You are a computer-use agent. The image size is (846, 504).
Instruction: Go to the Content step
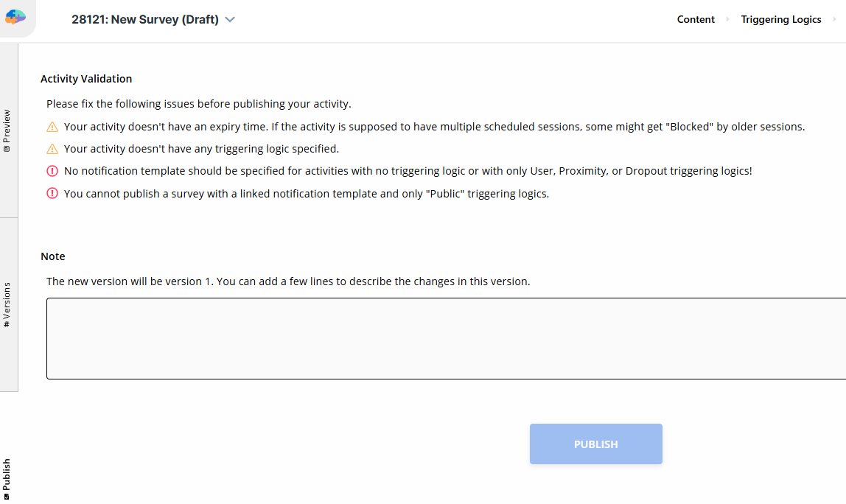(x=696, y=20)
